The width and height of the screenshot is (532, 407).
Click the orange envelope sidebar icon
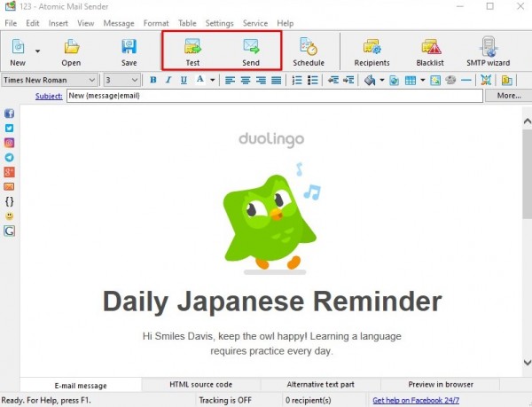tap(9, 186)
